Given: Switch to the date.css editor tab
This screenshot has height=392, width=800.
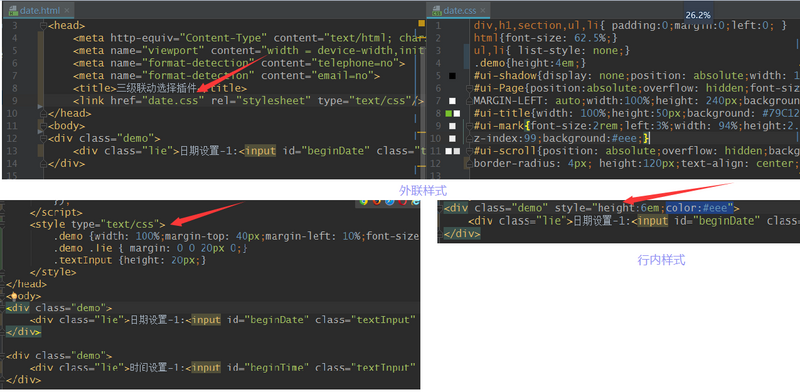Looking at the screenshot, I should [x=459, y=10].
